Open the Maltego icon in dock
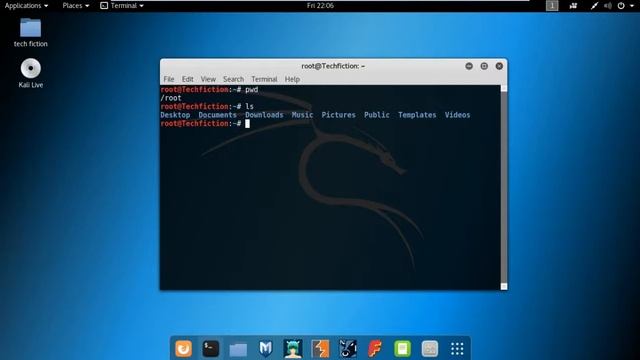 [x=347, y=349]
